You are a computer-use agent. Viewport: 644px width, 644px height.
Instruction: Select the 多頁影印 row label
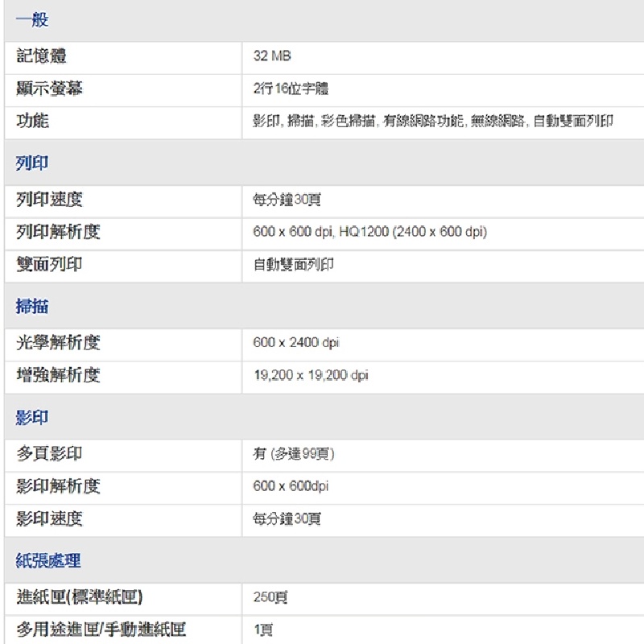pyautogui.click(x=50, y=454)
